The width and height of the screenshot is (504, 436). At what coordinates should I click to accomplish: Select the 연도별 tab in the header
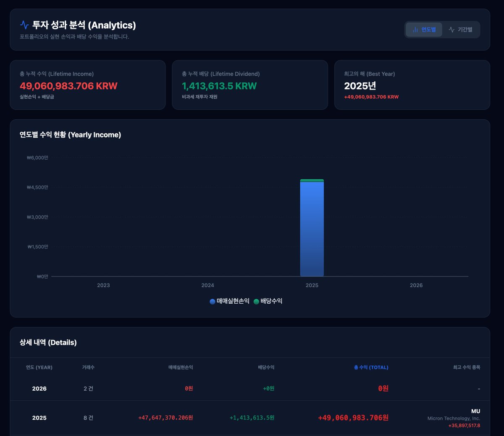pos(424,29)
